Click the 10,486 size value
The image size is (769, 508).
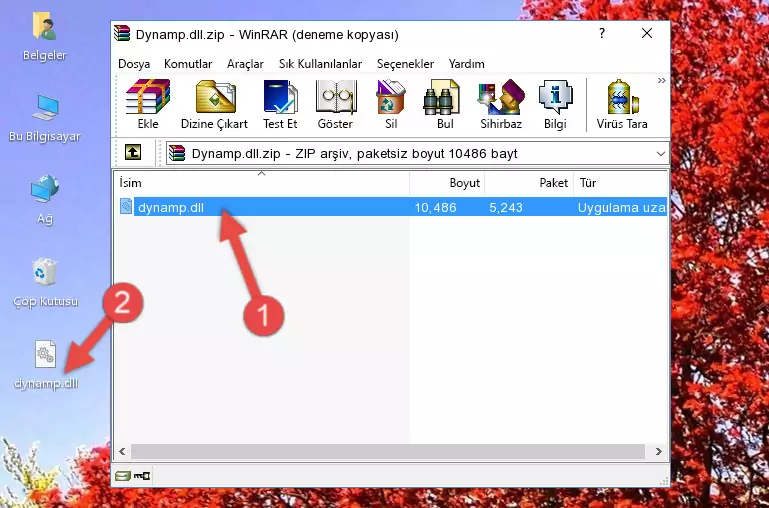(x=436, y=207)
